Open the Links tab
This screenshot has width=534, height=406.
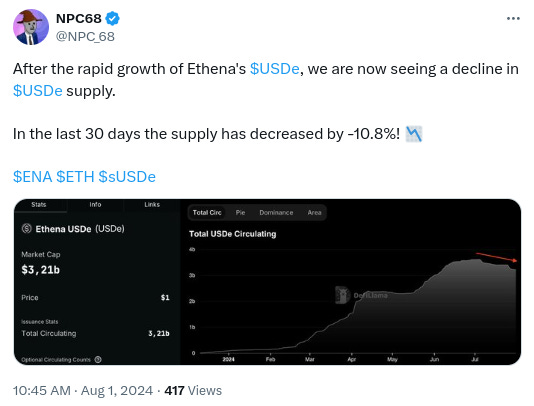152,204
